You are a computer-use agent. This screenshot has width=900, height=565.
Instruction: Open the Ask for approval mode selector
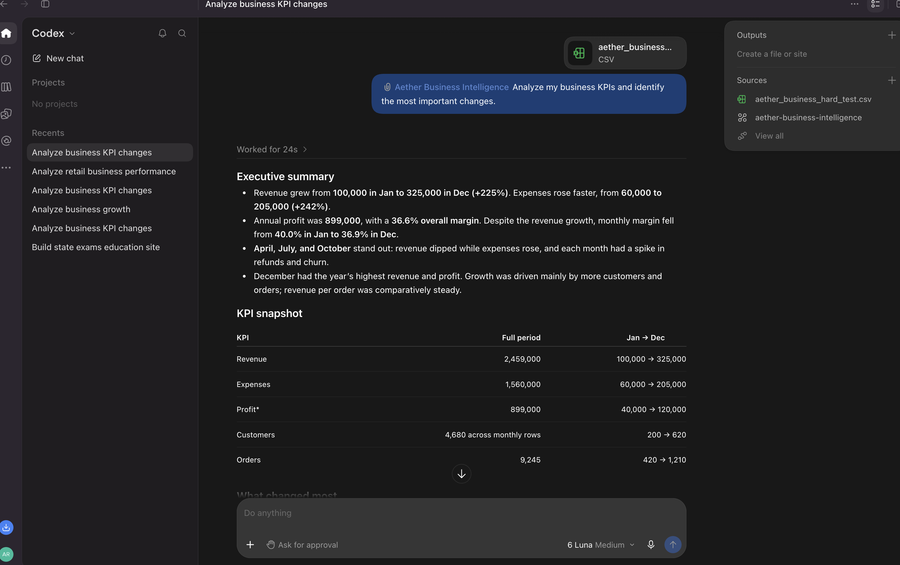click(302, 545)
